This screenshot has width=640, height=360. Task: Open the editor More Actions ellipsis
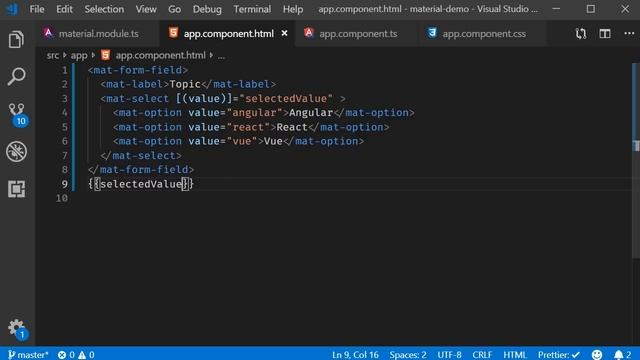point(629,34)
